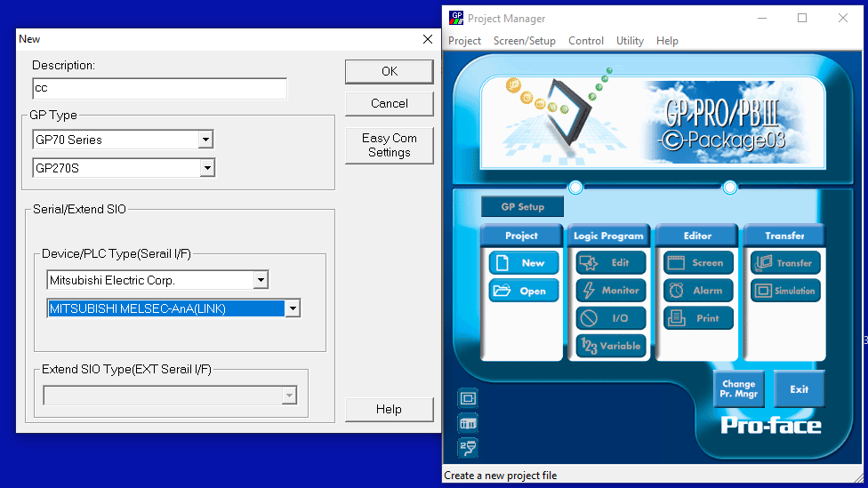Viewport: 868px width, 488px height.
Task: Click the Project panel header tab
Action: coord(521,236)
